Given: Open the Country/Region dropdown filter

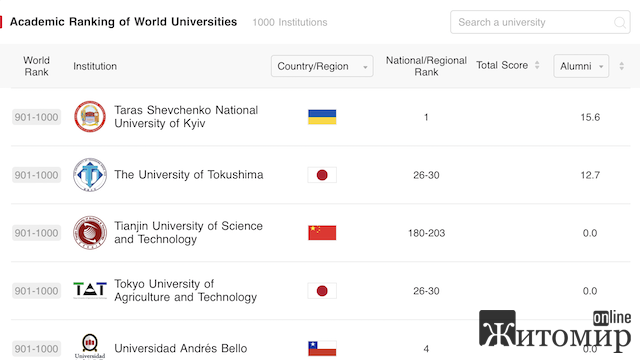Looking at the screenshot, I should click(x=322, y=66).
